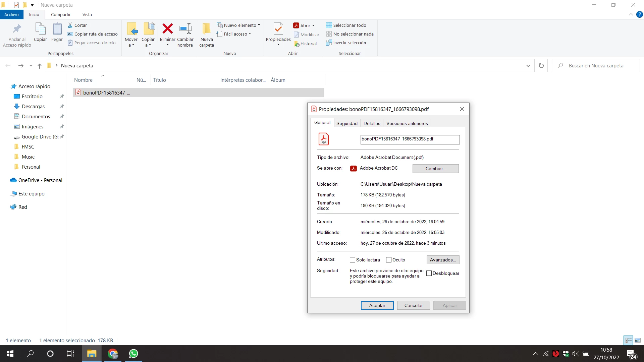Image resolution: width=644 pixels, height=362 pixels.
Task: Click the Nueva carpeta folder icon
Action: tap(206, 29)
